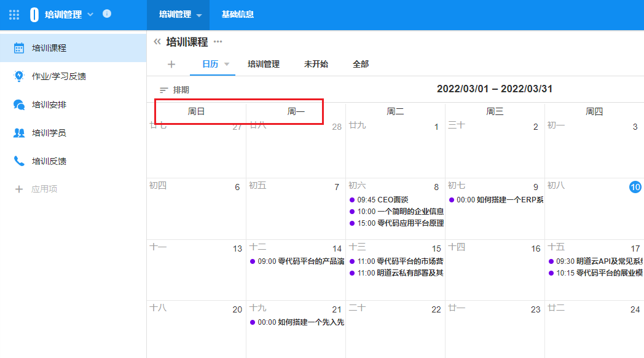The image size is (644, 358).
Task: Add a new view with plus icon
Action: point(171,64)
